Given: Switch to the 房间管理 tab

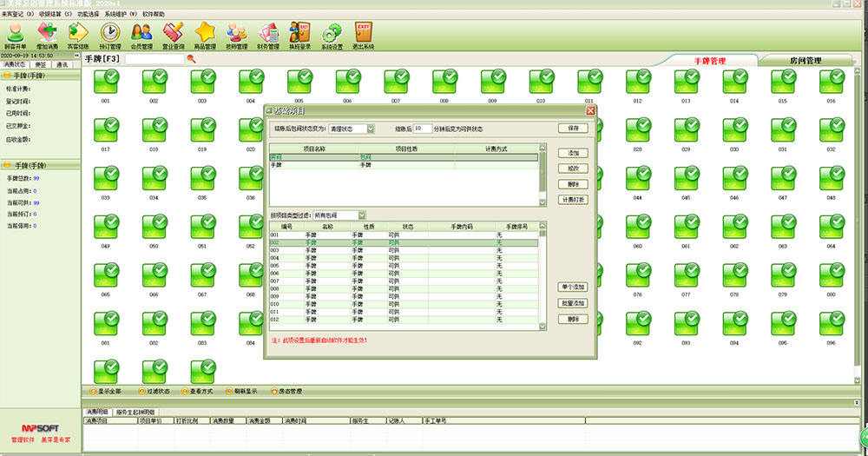Looking at the screenshot, I should tap(805, 61).
